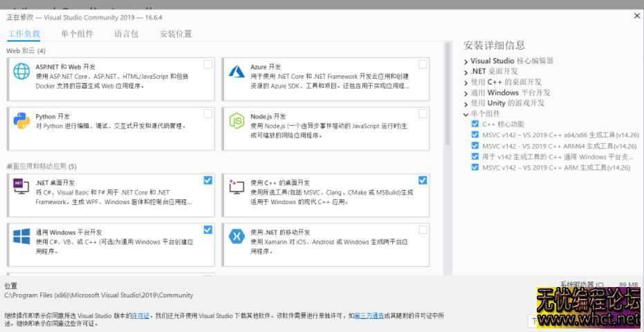This screenshot has width=644, height=332.
Task: Click the Azure development workload icon
Action: coord(237,71)
